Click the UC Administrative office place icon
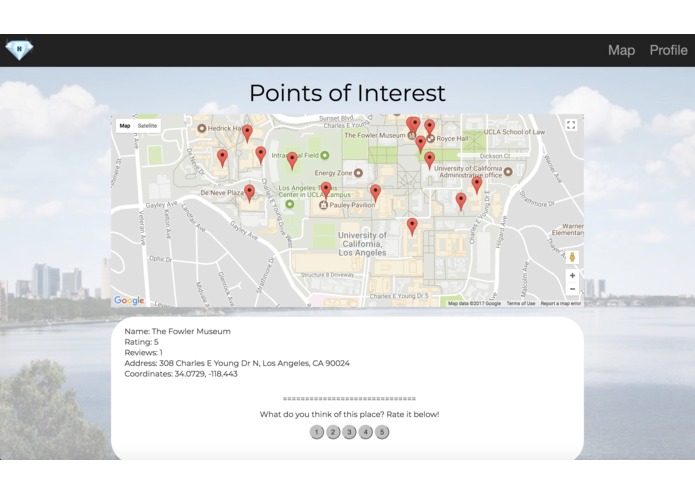The height and width of the screenshot is (494, 695). click(x=508, y=171)
